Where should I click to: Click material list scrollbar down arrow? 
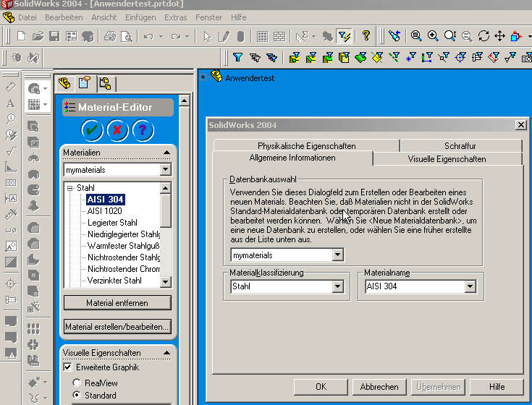point(165,281)
